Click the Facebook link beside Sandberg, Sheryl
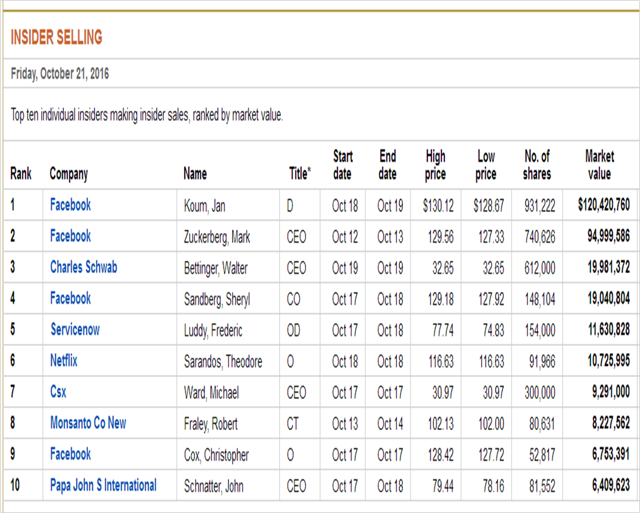This screenshot has height=513, width=640. tap(70, 298)
